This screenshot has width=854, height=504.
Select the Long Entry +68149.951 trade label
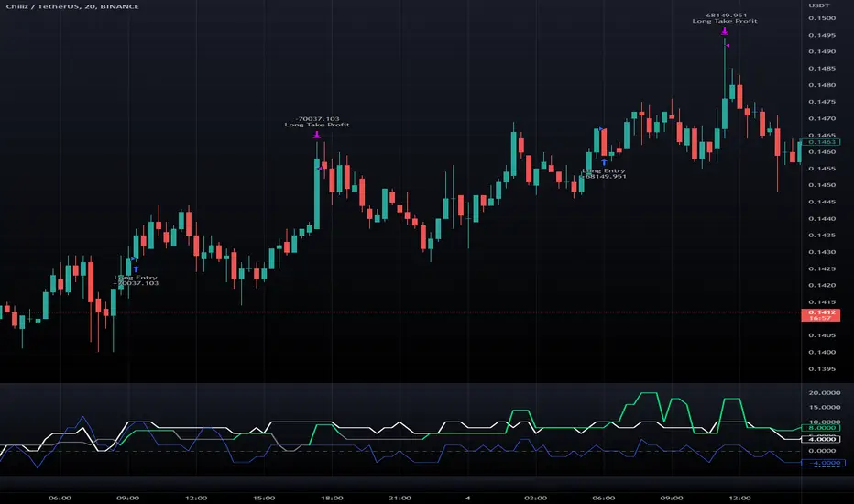coord(604,173)
